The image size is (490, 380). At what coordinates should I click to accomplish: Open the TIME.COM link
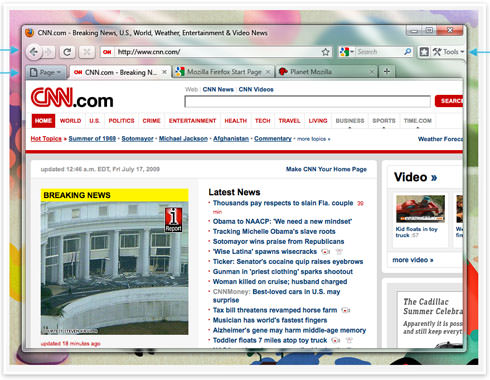coord(418,121)
